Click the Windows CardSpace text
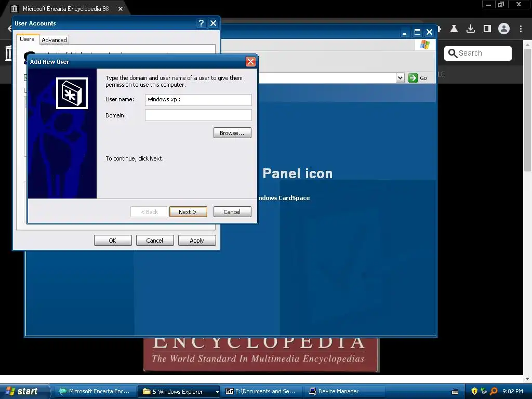This screenshot has height=399, width=532. click(284, 198)
